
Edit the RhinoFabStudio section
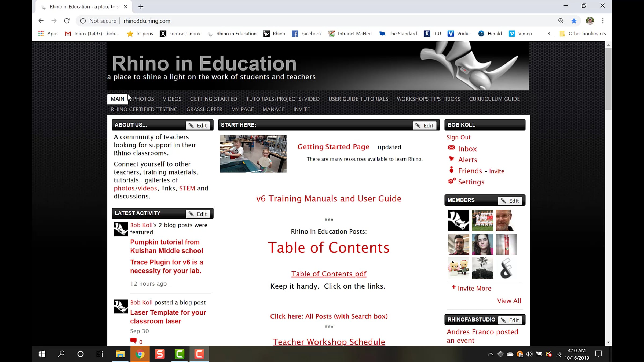tap(510, 320)
